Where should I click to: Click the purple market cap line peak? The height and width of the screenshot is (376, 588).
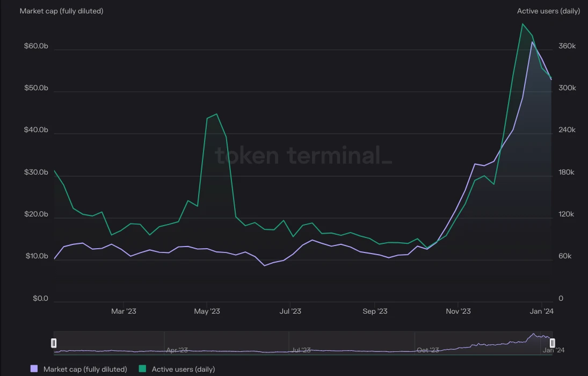pos(532,42)
